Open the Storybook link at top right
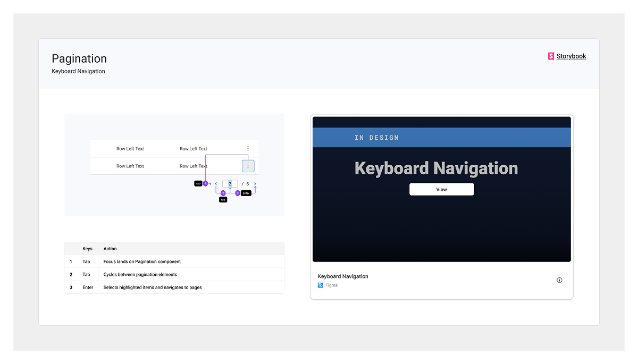The image size is (638, 364). 571,55
